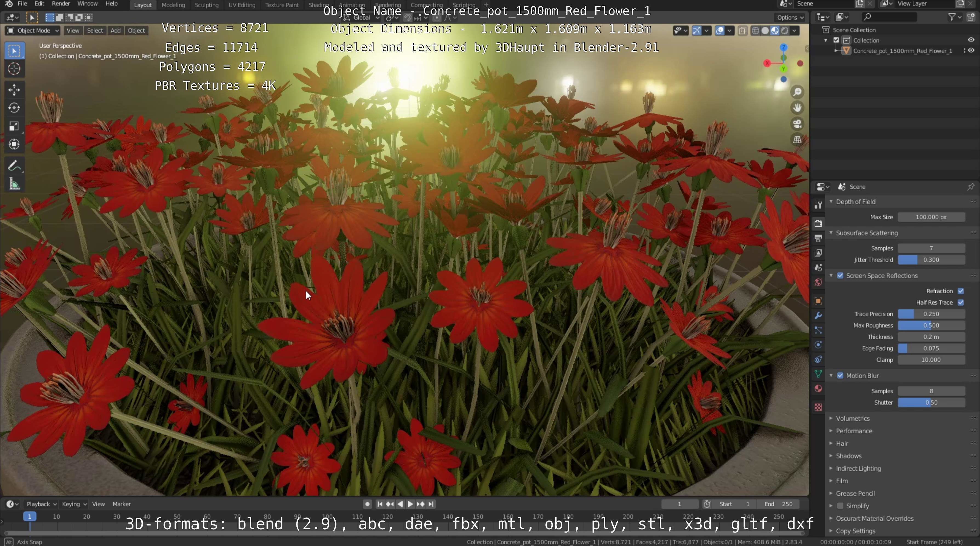Click the Marker menu in timeline
980x546 pixels.
coord(121,504)
